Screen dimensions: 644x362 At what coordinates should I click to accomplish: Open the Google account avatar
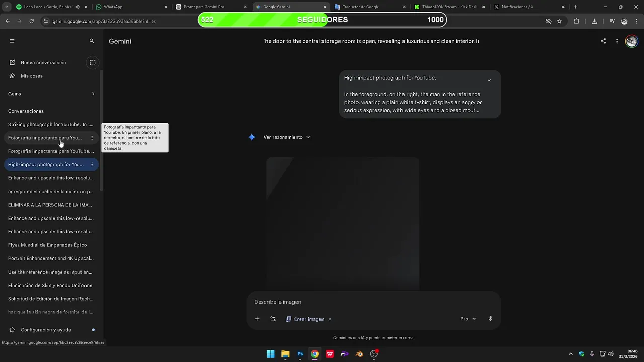631,41
